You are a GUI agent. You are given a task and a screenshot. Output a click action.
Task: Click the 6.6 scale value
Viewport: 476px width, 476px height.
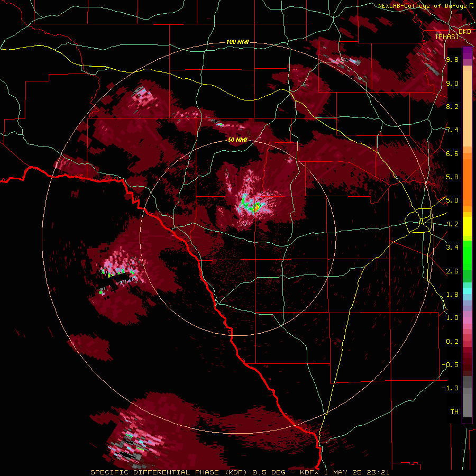pos(452,153)
